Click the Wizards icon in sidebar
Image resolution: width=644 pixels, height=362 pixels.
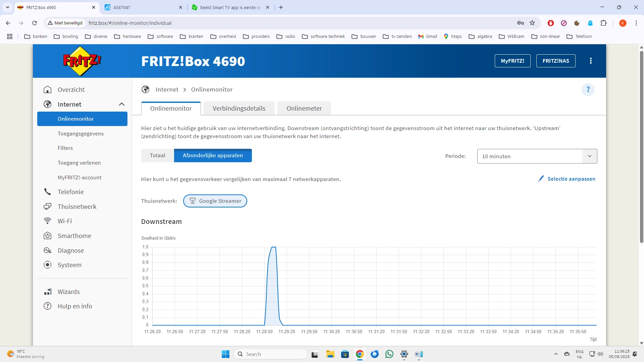click(48, 292)
